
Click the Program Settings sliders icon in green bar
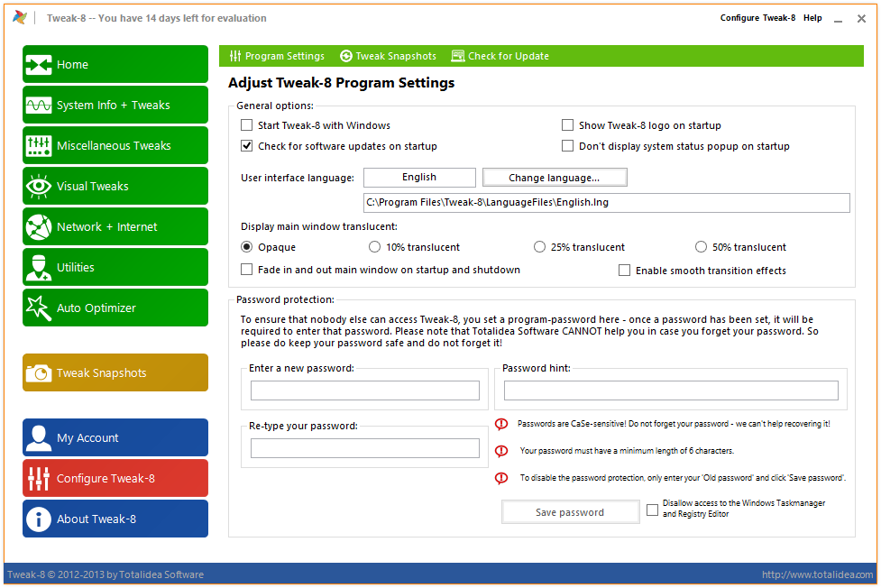tap(234, 56)
